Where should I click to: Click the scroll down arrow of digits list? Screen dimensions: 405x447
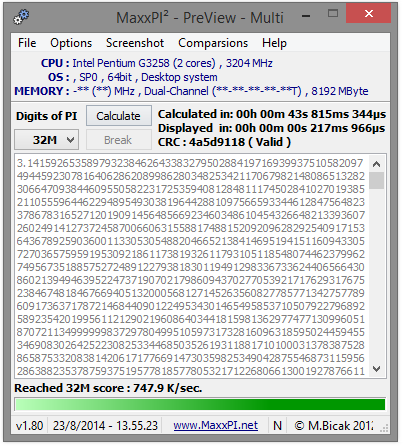[x=376, y=369]
